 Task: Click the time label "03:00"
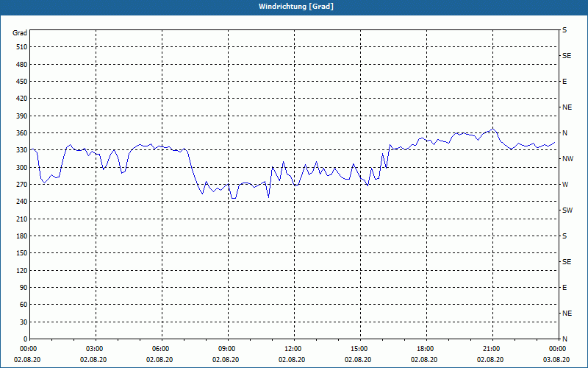click(95, 348)
